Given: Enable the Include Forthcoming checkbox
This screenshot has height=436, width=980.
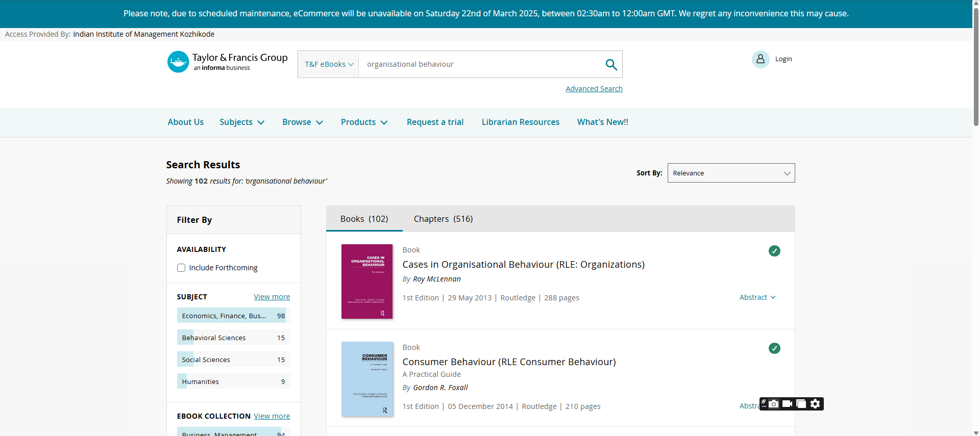Looking at the screenshot, I should pos(181,268).
